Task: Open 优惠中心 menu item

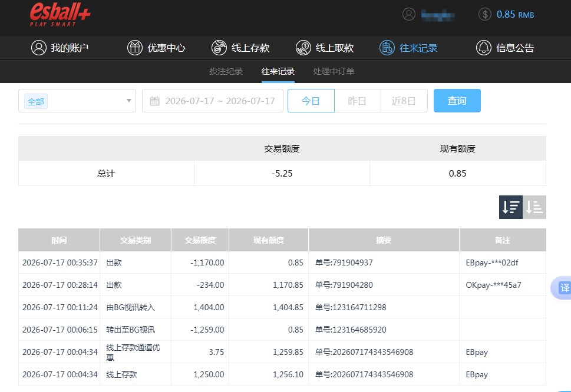Action: 156,48
